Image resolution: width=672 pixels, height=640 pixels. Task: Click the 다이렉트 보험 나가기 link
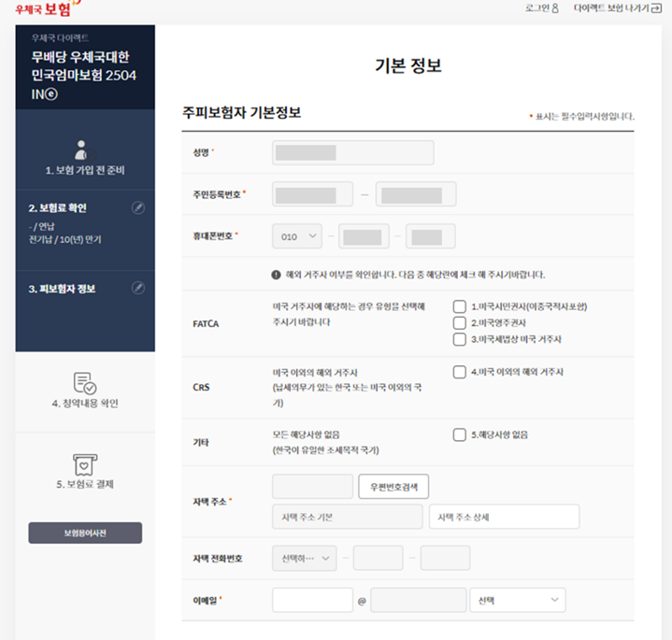click(x=618, y=8)
